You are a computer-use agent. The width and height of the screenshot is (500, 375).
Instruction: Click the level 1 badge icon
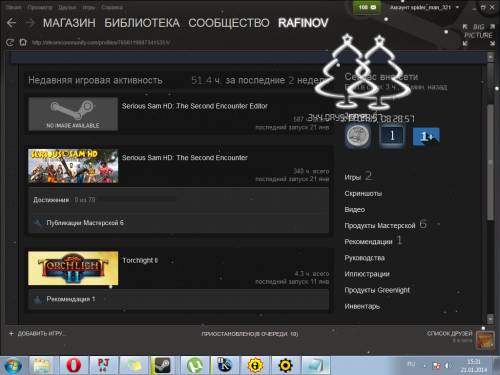tap(392, 136)
